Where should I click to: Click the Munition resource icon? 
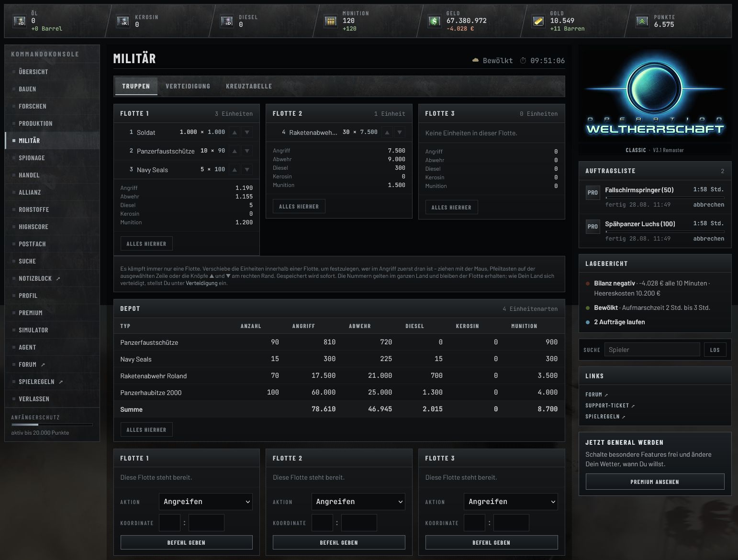point(330,21)
